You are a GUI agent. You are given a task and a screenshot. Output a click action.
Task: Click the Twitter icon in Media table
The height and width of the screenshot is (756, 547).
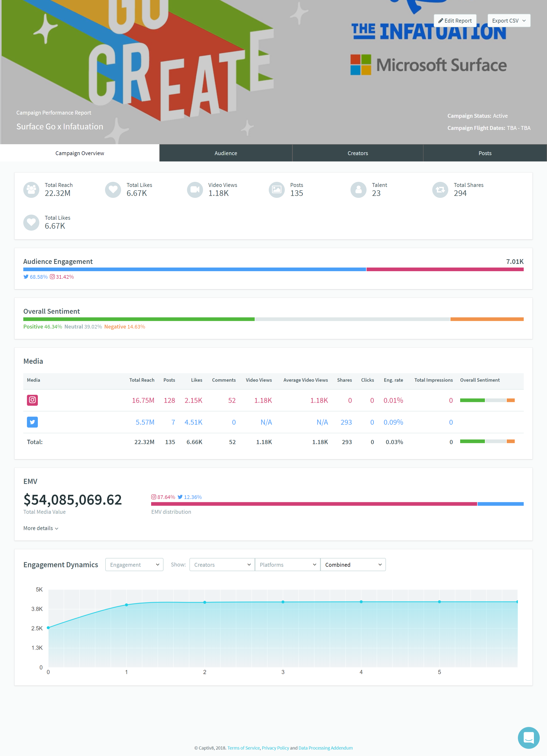click(x=32, y=422)
